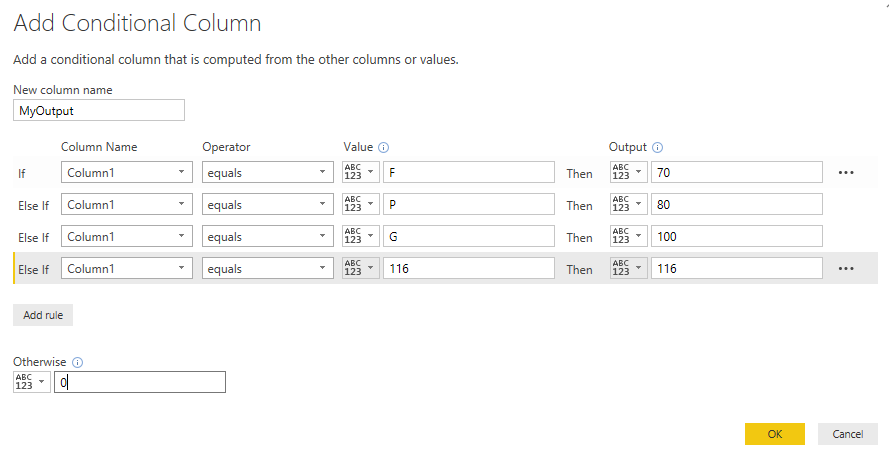Dismiss dialog with Cancel button
889x457 pixels.
(848, 434)
